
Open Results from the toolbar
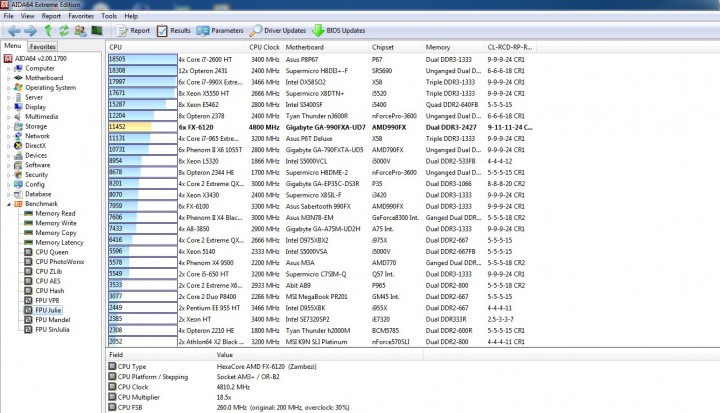174,31
